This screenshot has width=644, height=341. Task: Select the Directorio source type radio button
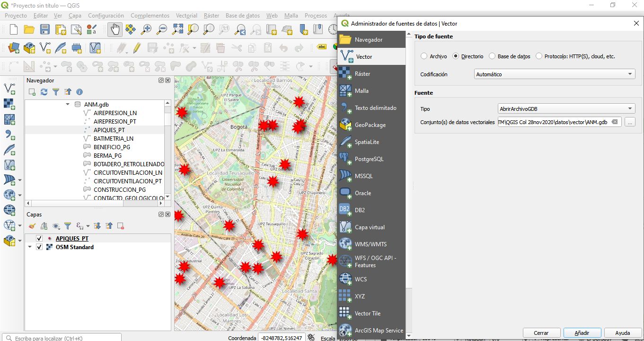(x=456, y=56)
